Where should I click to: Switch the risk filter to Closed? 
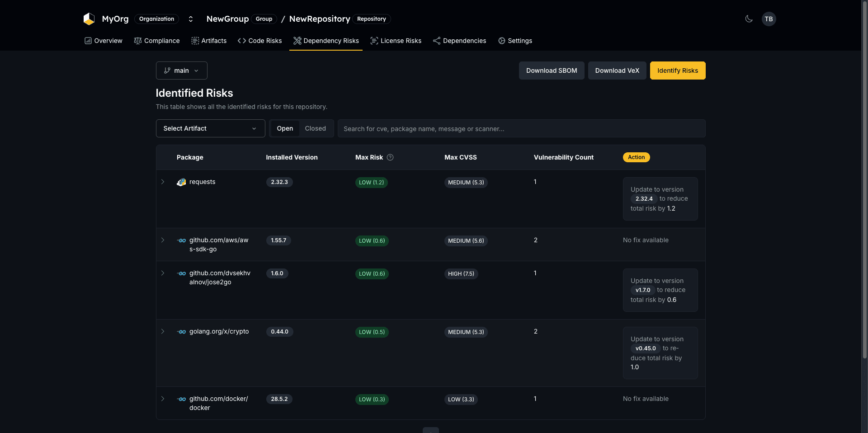click(x=316, y=128)
